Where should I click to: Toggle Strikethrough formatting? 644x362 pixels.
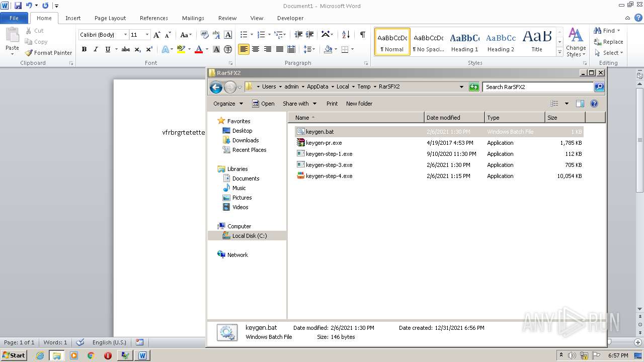tap(126, 49)
